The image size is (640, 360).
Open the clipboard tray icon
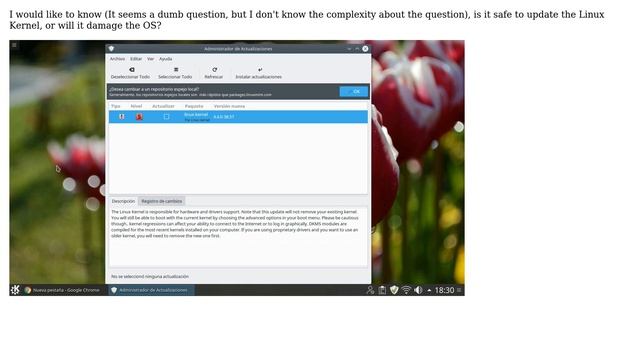click(382, 290)
